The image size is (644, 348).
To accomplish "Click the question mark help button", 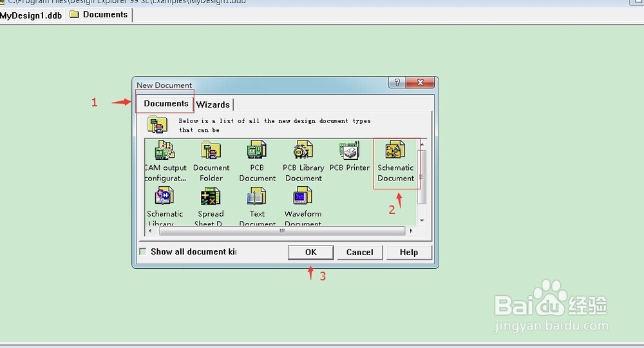I will 397,82.
